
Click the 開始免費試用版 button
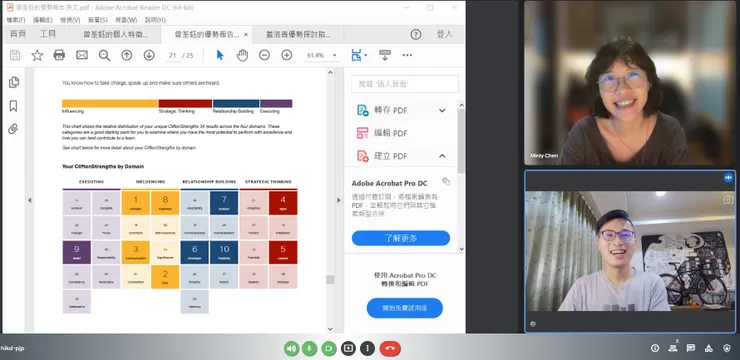coord(405,308)
